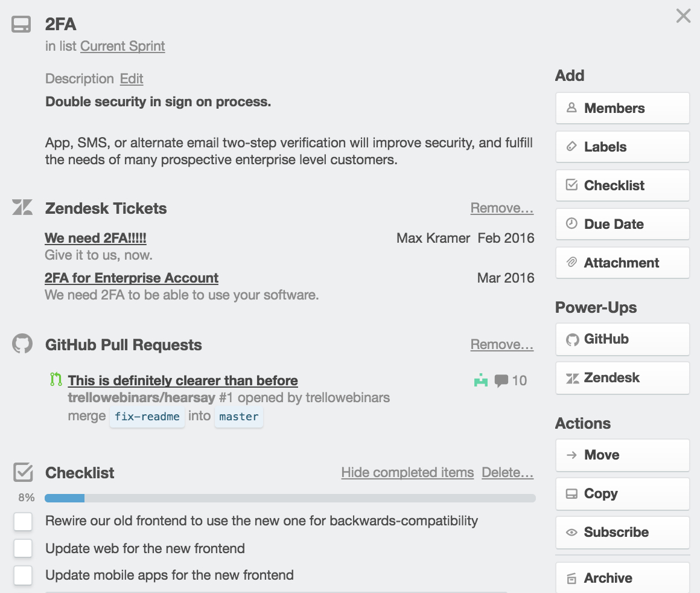
Task: Click the checklist progress bar at 8%
Action: pos(290,498)
